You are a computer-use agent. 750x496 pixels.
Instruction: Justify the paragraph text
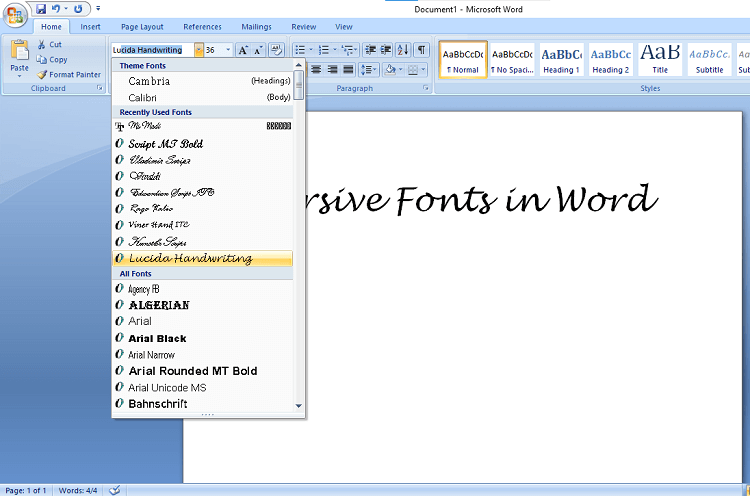[x=348, y=70]
